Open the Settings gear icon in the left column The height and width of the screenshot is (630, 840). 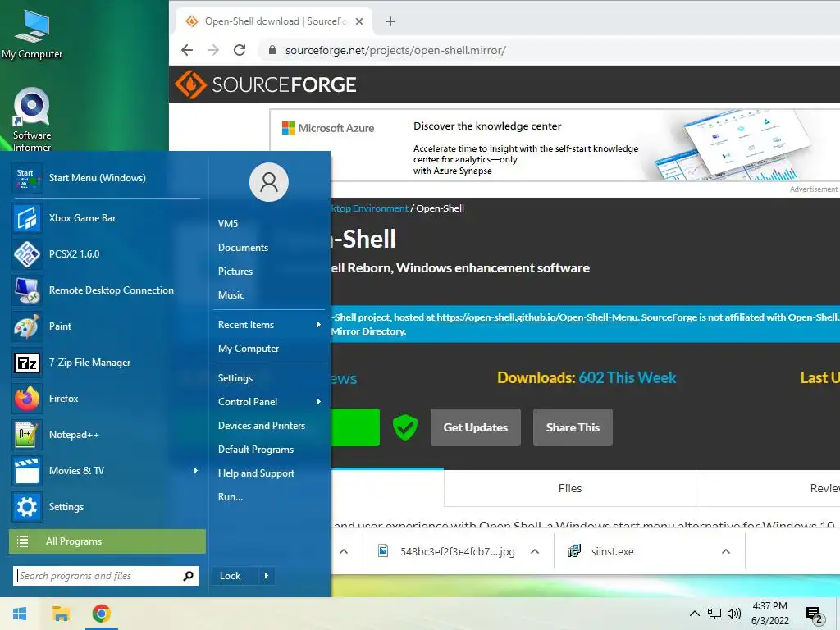[27, 507]
